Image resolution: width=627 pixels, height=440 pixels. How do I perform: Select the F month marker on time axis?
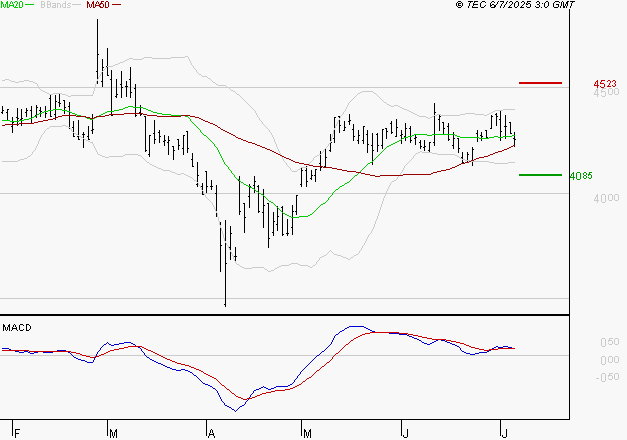16,433
